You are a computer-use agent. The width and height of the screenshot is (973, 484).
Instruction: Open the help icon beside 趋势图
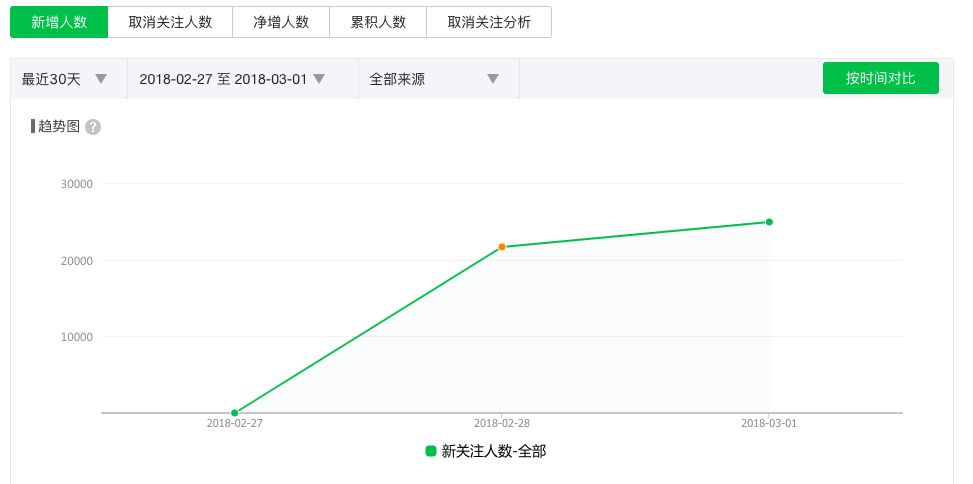(x=93, y=127)
